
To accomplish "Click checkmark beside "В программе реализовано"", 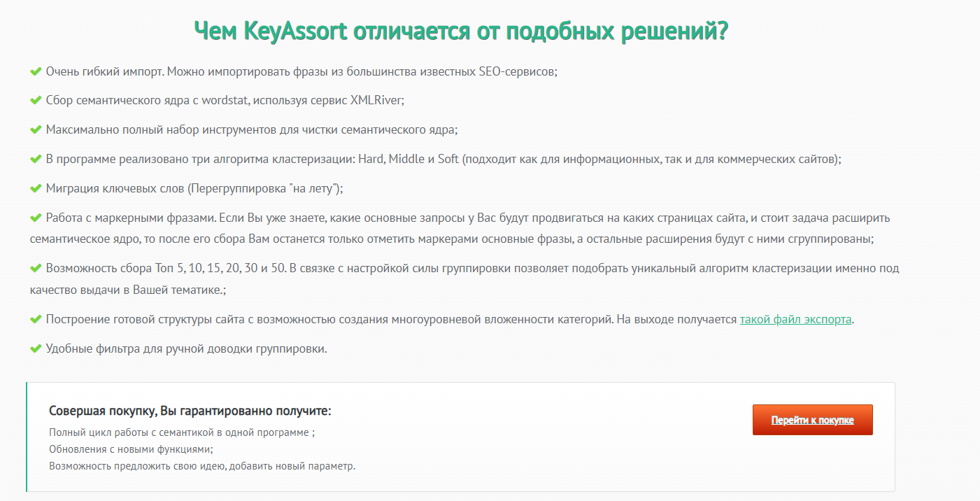I will [36, 160].
